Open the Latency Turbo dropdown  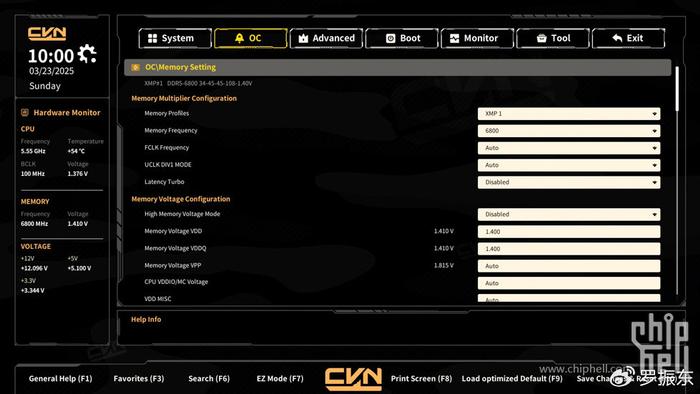click(x=569, y=182)
